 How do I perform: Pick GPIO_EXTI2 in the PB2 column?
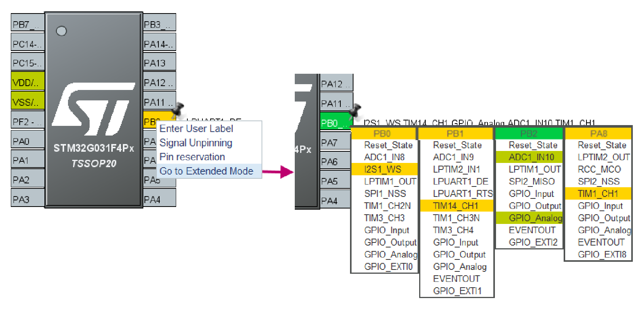(x=533, y=242)
